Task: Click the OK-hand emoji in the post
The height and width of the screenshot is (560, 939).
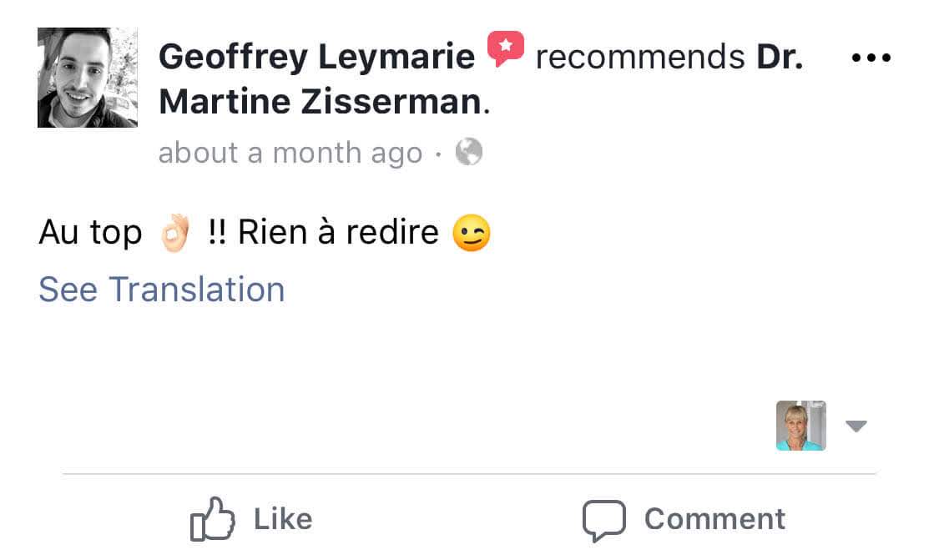Action: [175, 230]
